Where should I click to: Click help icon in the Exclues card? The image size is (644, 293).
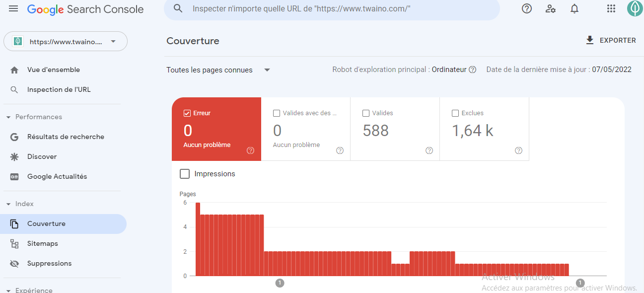pos(518,150)
